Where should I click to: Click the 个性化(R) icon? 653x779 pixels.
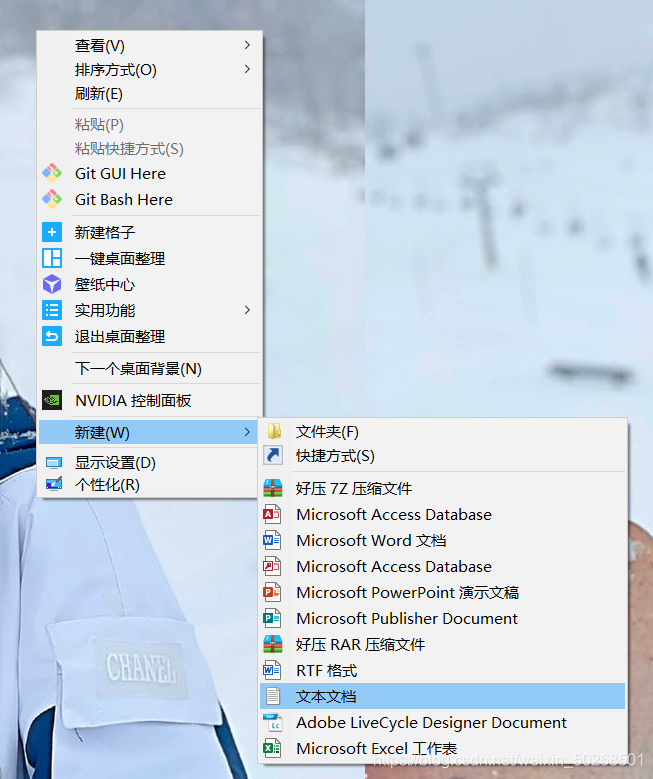(x=54, y=483)
